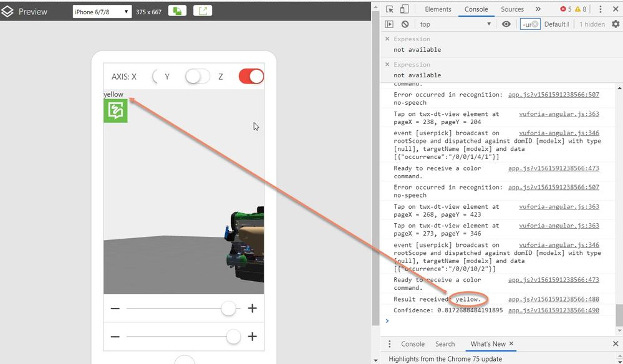The image size is (623, 364).
Task: Switch to the Elements tab
Action: pyautogui.click(x=438, y=9)
